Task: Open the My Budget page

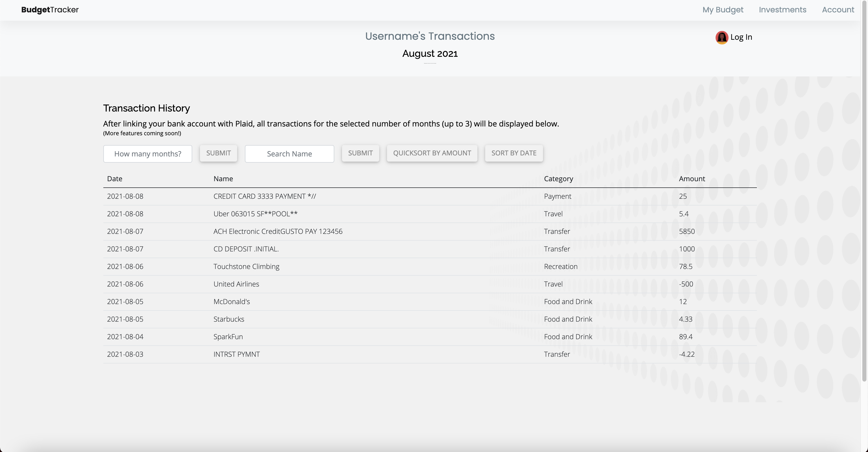Action: tap(723, 10)
